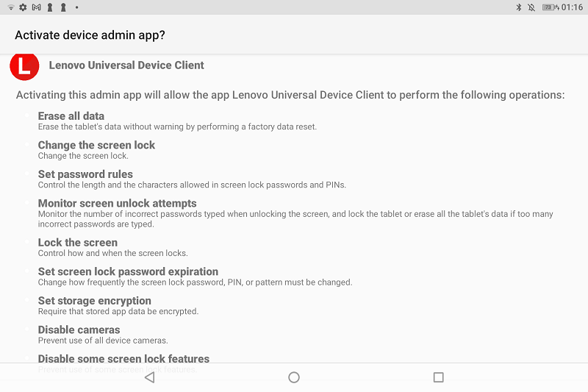Tap the 'Disable cameras' heading
Screen dimensions: 588x392
point(79,329)
